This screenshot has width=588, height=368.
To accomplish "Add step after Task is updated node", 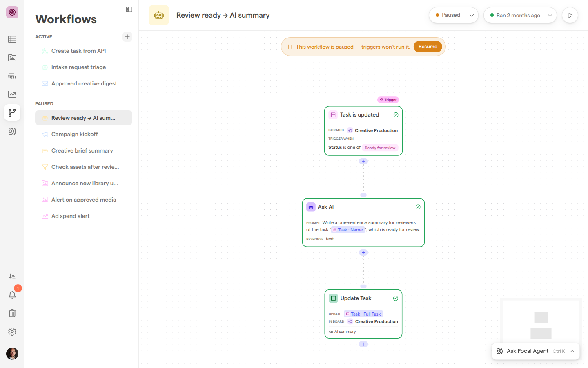I will (x=363, y=161).
